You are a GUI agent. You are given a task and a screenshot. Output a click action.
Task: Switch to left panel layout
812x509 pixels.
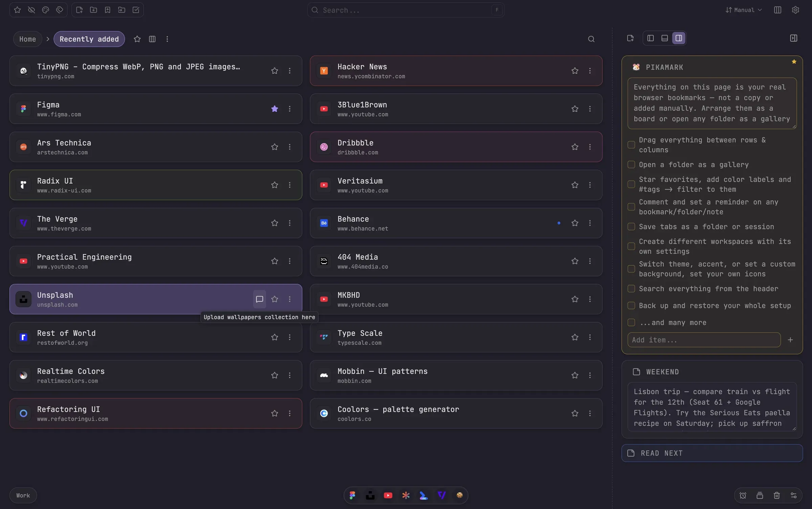[x=650, y=38]
